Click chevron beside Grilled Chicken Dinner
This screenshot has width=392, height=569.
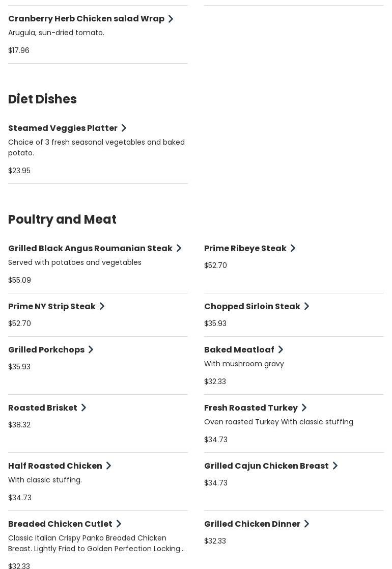pyautogui.click(x=307, y=524)
